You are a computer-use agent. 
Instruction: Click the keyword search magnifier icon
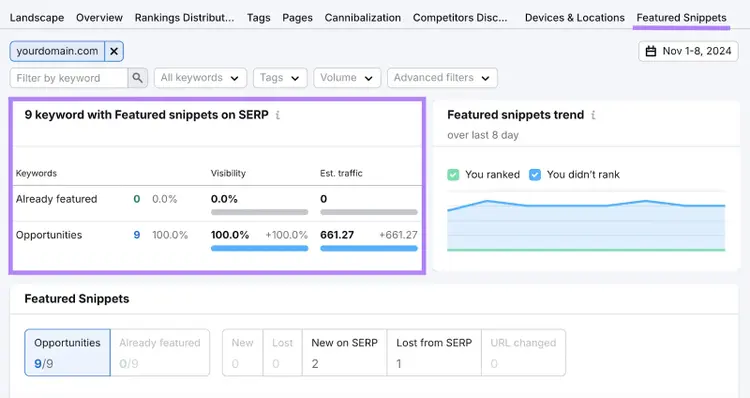137,77
